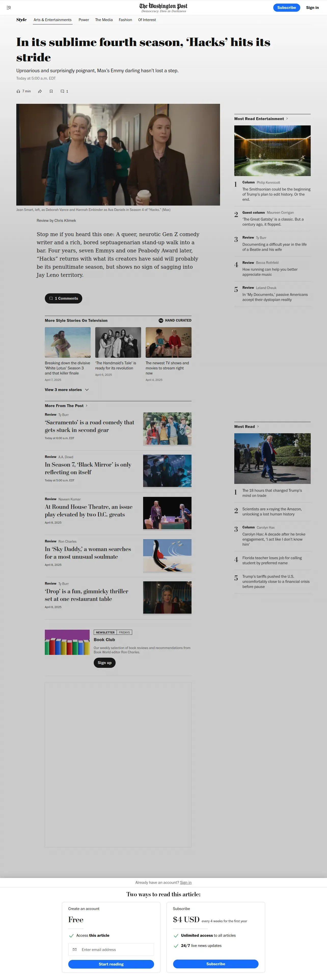Image resolution: width=327 pixels, height=980 pixels.
Task: Open newest TV shows streaming thumbnail
Action: (x=169, y=342)
